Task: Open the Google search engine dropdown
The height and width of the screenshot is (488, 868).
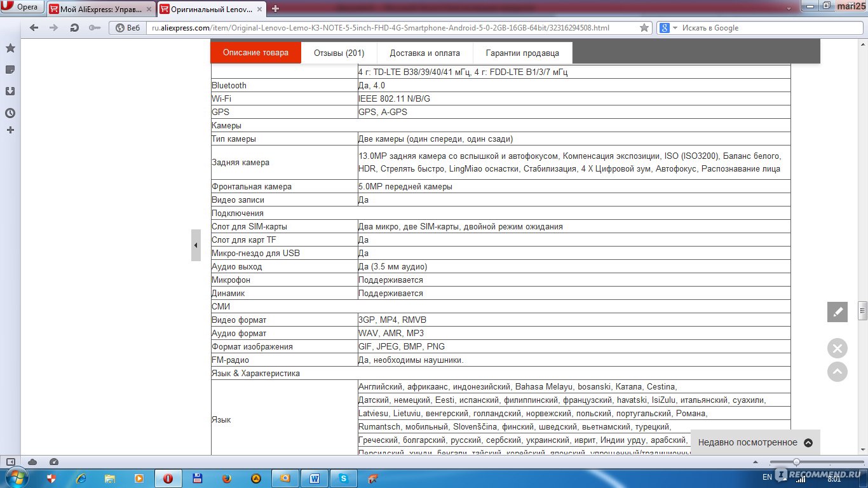Action: pyautogui.click(x=668, y=28)
